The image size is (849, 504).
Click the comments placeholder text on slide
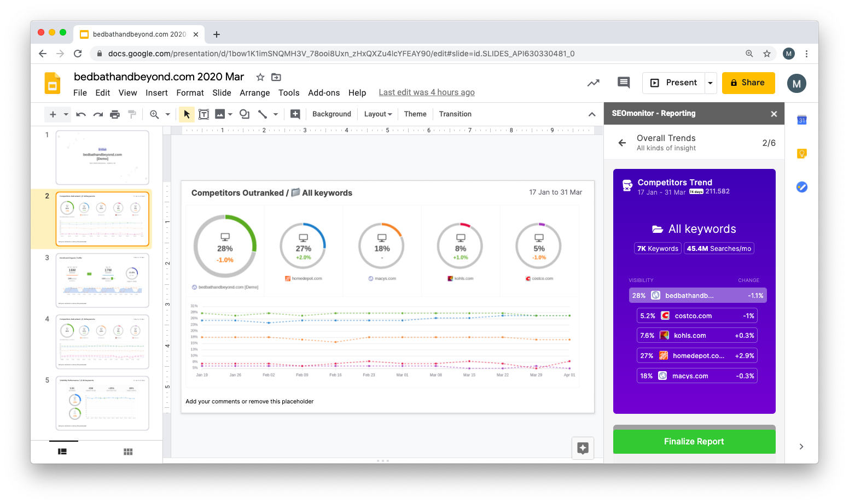(x=249, y=402)
